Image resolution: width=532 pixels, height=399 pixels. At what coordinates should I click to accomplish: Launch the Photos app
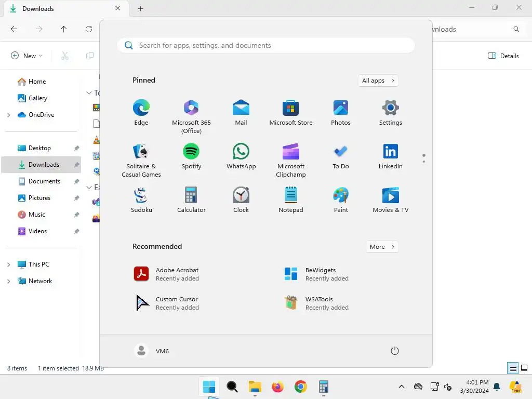tap(341, 113)
